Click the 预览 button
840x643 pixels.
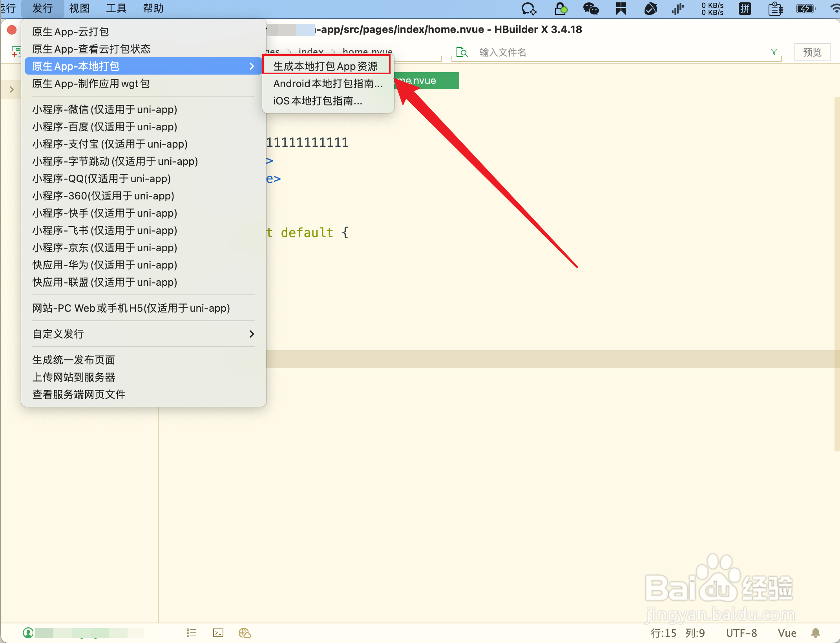point(812,52)
